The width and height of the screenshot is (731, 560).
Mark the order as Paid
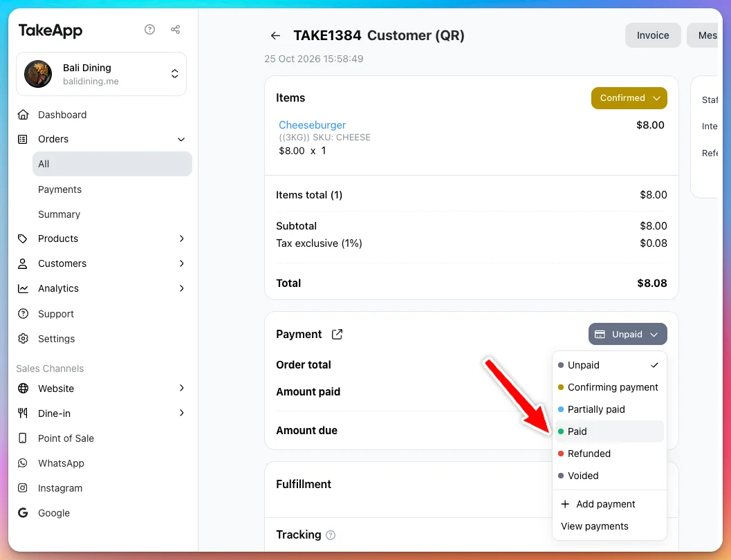pyautogui.click(x=609, y=431)
